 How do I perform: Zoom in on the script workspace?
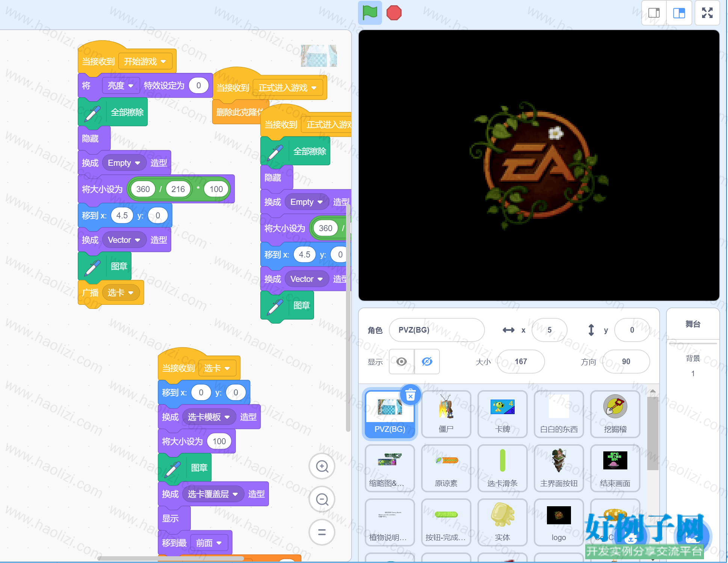click(x=322, y=466)
